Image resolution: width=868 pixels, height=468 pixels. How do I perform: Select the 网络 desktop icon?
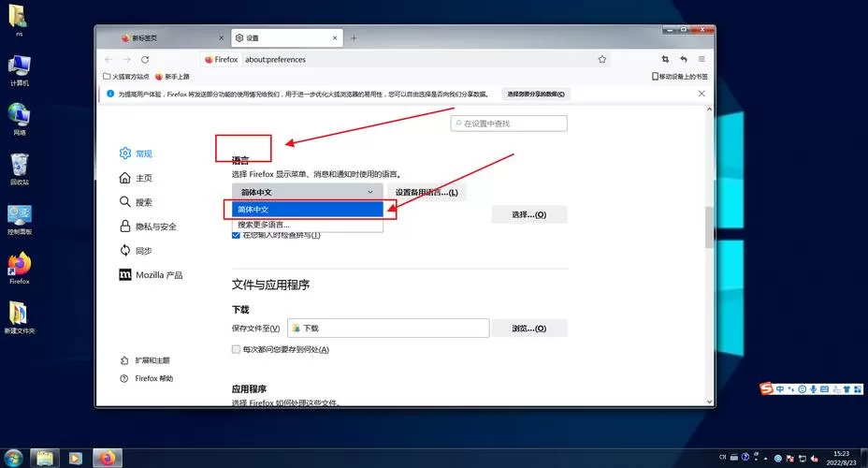coord(20,120)
